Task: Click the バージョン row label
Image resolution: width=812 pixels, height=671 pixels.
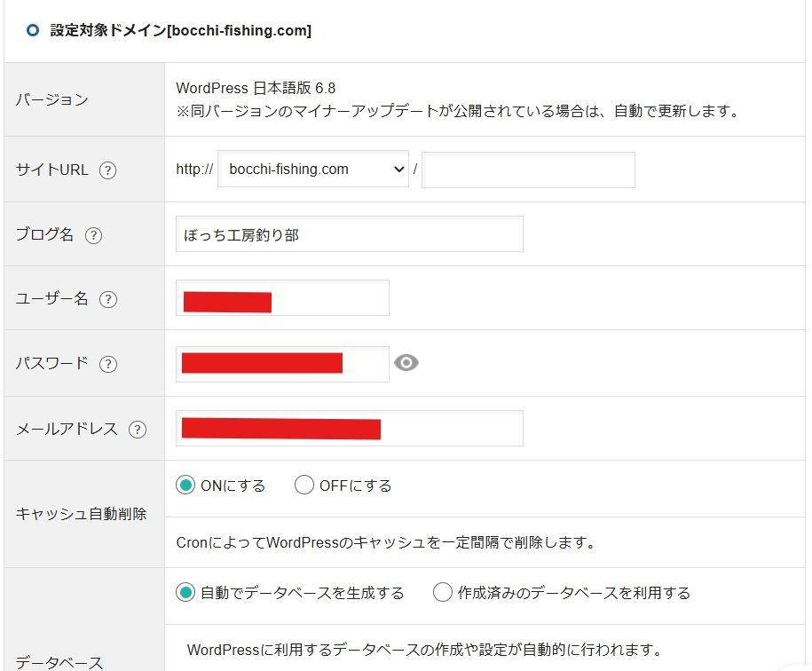Action: tap(52, 99)
